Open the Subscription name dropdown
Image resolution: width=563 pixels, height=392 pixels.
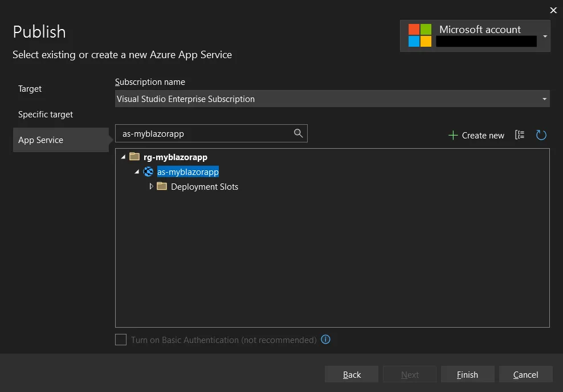coord(332,99)
